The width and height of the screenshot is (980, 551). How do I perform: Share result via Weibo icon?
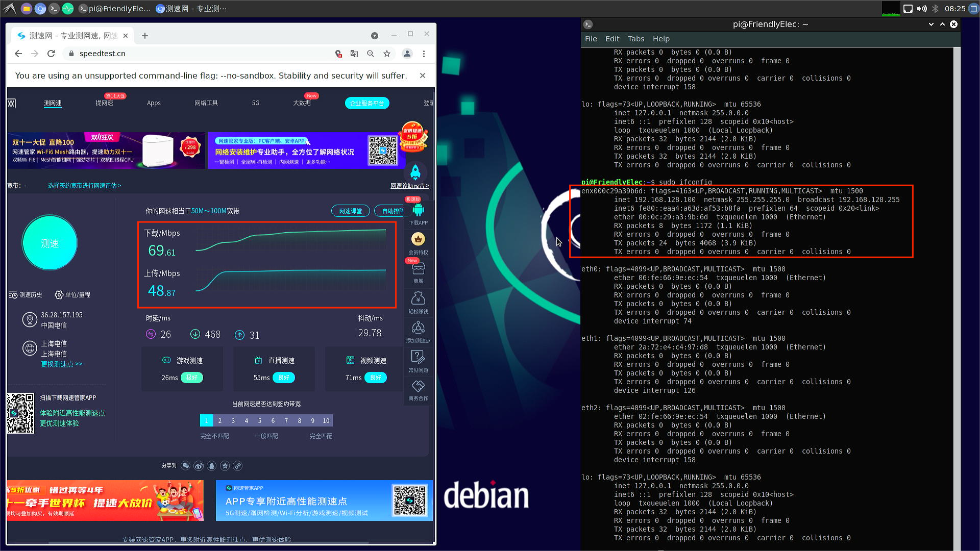tap(199, 466)
